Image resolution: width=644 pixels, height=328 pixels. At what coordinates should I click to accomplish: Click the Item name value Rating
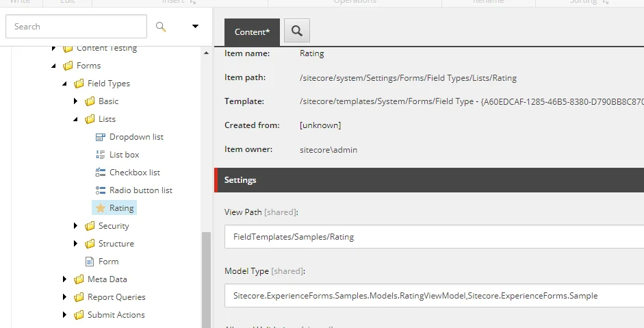[x=311, y=53]
